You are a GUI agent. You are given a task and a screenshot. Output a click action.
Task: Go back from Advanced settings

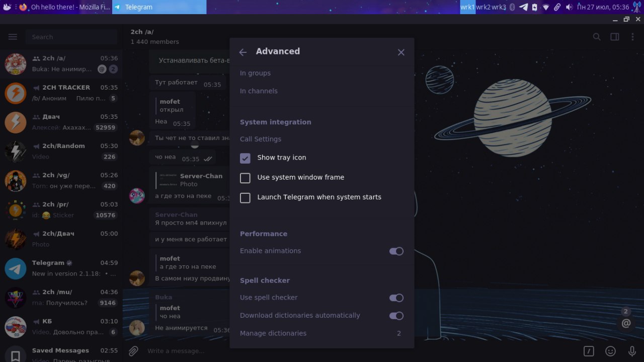pyautogui.click(x=243, y=52)
